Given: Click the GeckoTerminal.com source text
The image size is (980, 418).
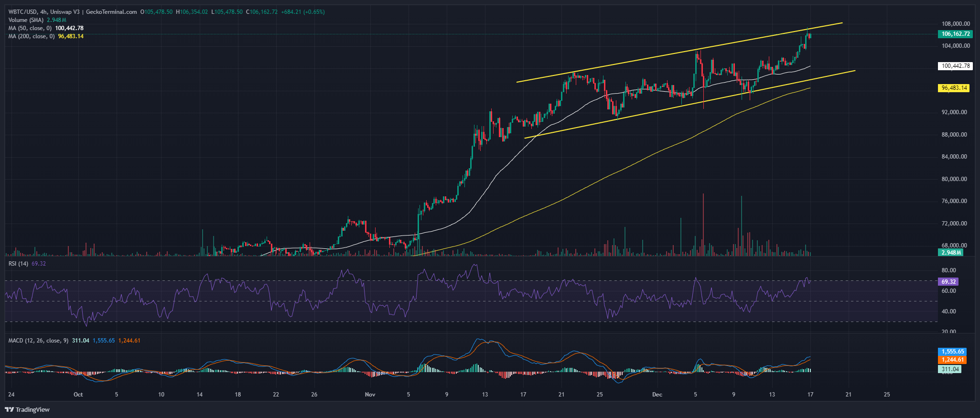Looking at the screenshot, I should point(111,12).
